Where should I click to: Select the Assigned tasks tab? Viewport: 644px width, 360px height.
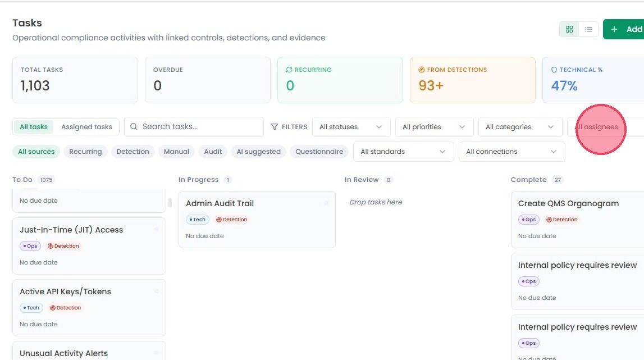pyautogui.click(x=86, y=127)
